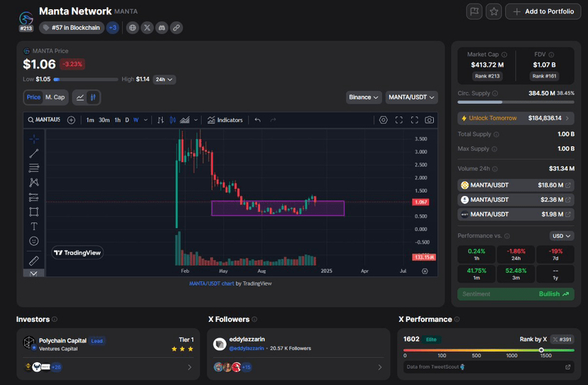Star Manta Network as favorite
Image resolution: width=588 pixels, height=385 pixels.
pyautogui.click(x=494, y=11)
